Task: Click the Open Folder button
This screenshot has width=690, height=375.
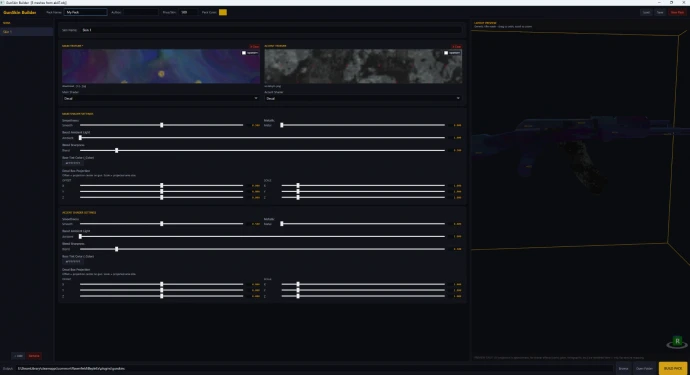Action: 644,368
